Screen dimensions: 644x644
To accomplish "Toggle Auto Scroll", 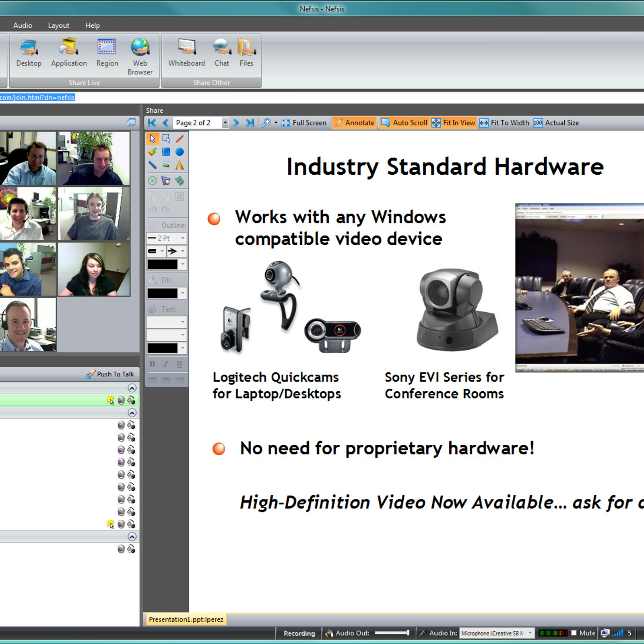I will pyautogui.click(x=404, y=123).
